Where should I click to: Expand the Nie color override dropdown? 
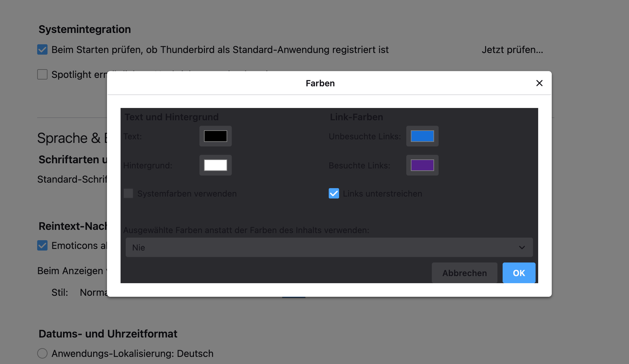tap(329, 247)
